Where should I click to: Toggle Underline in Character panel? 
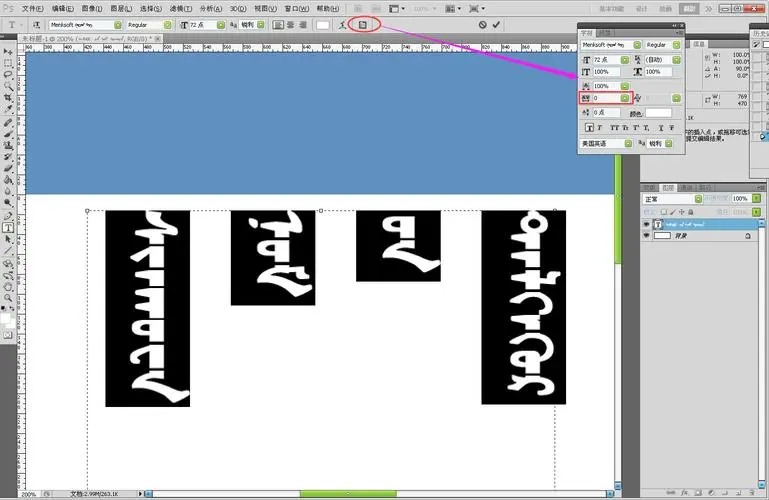point(661,127)
